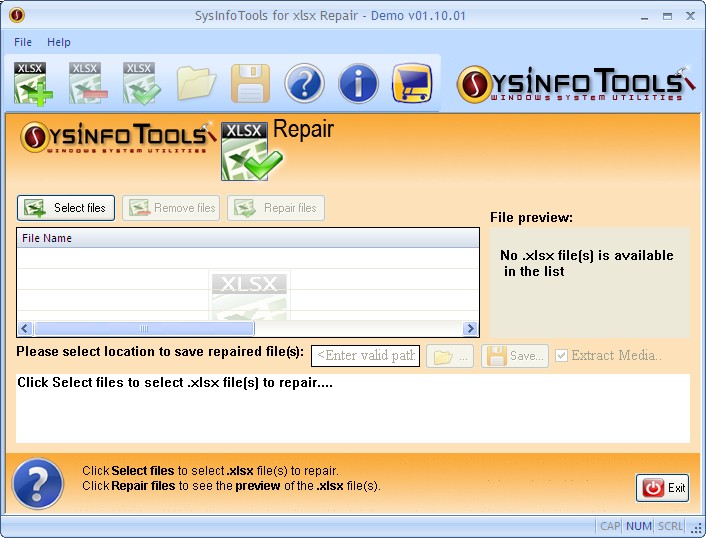Image resolution: width=706 pixels, height=538 pixels.
Task: Click the file list scrollbar left arrow
Action: pos(26,328)
